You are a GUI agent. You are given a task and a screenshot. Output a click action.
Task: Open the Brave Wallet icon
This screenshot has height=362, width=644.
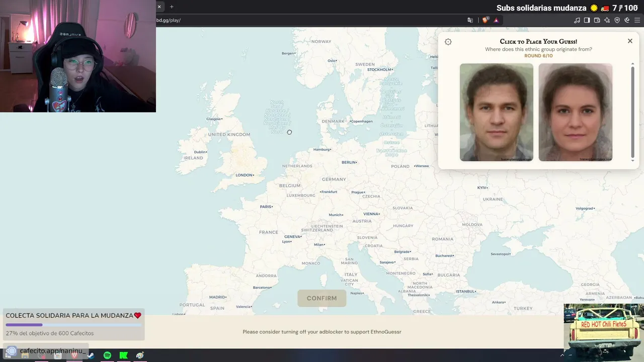tap(597, 20)
